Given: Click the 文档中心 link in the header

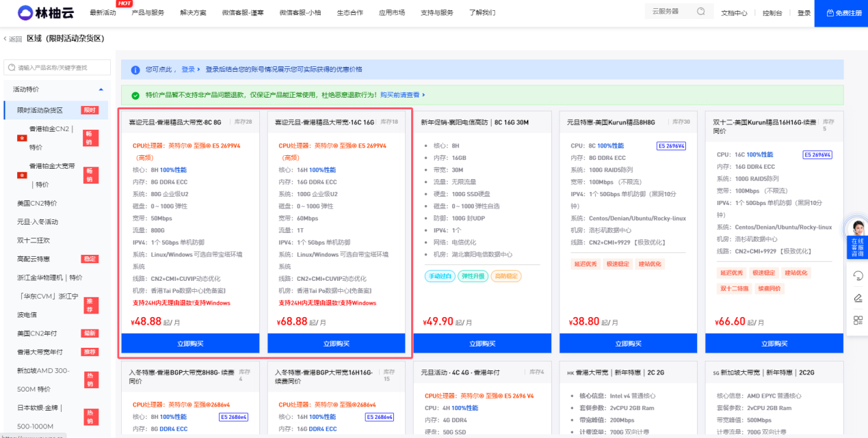Looking at the screenshot, I should pyautogui.click(x=734, y=13).
